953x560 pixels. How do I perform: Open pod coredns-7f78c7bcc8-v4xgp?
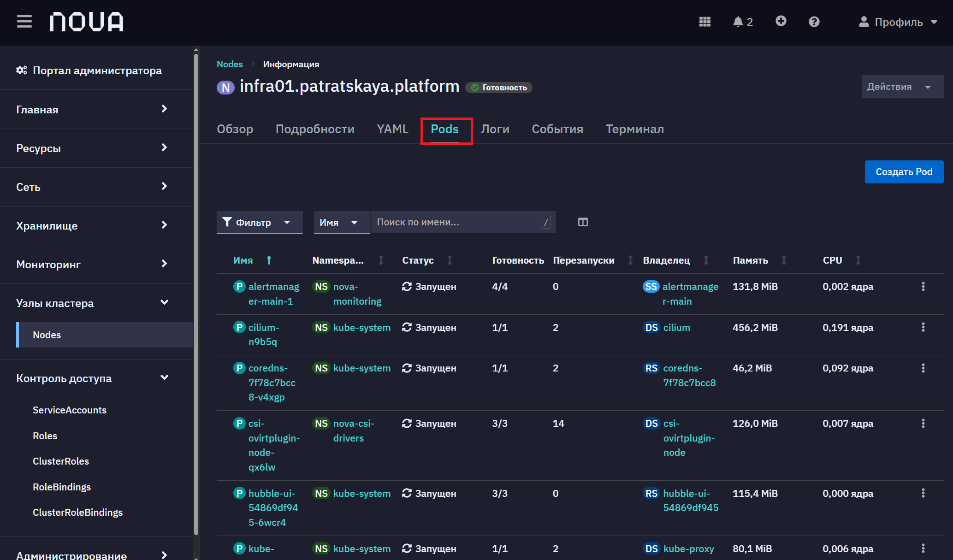click(x=272, y=383)
